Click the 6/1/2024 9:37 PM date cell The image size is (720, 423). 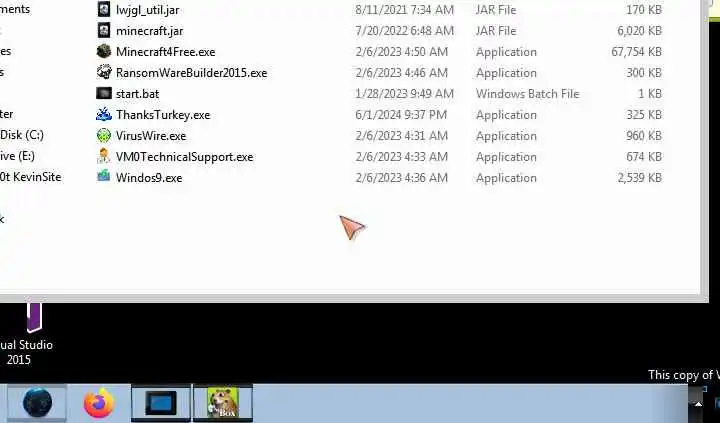[401, 115]
